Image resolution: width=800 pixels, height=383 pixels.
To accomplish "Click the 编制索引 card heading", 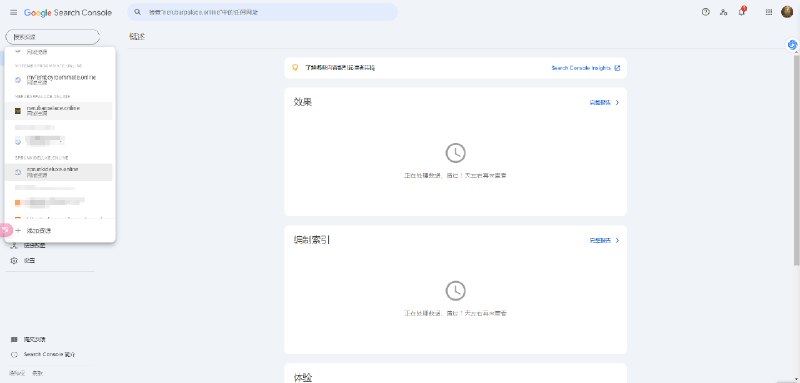I will [x=312, y=240].
